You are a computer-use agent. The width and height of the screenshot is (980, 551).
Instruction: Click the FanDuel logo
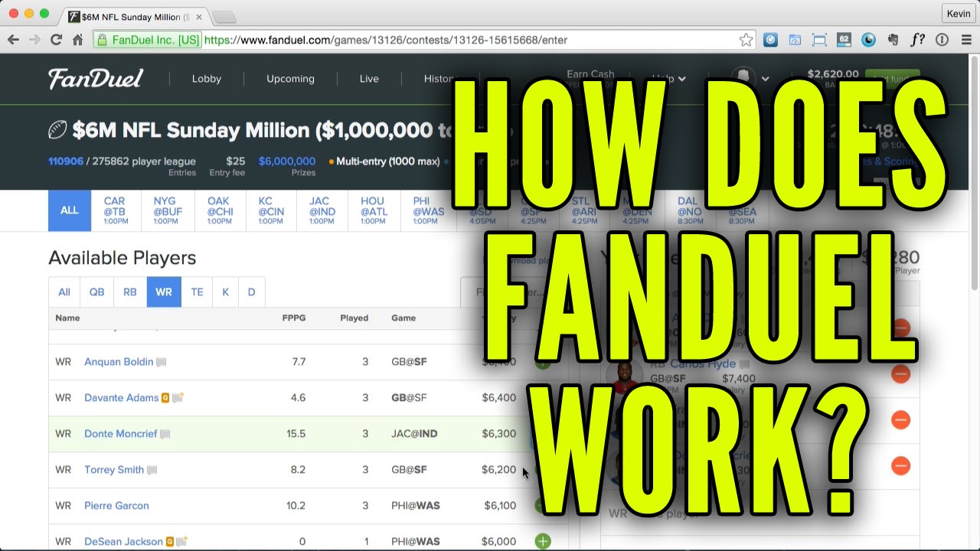(96, 78)
